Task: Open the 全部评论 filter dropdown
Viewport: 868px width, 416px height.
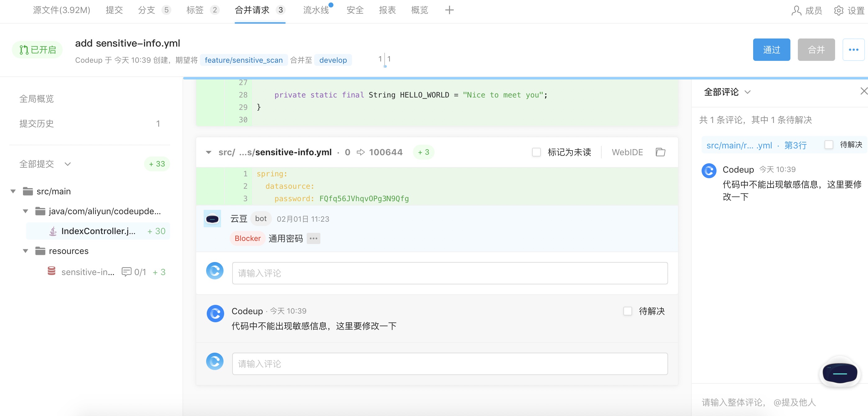Action: point(727,92)
